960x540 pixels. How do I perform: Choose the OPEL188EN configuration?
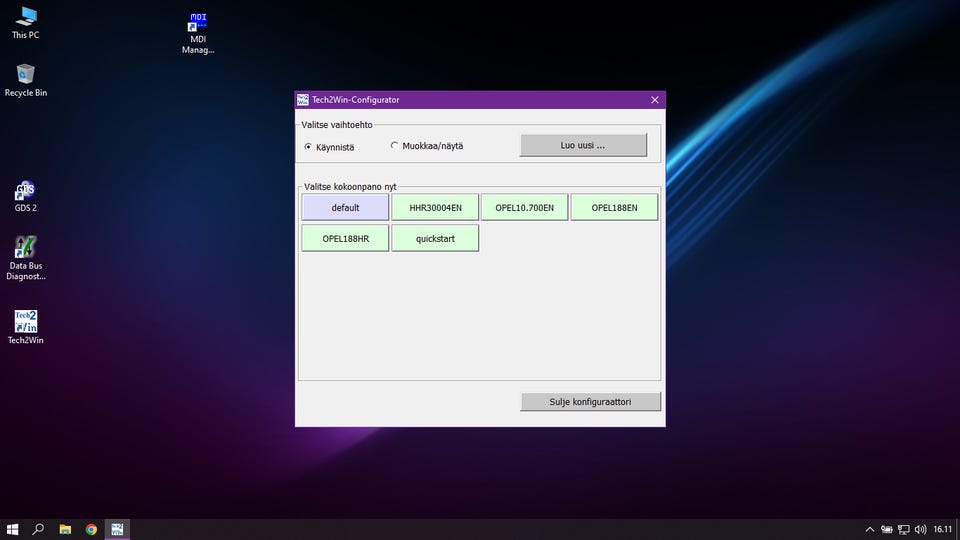tap(614, 208)
